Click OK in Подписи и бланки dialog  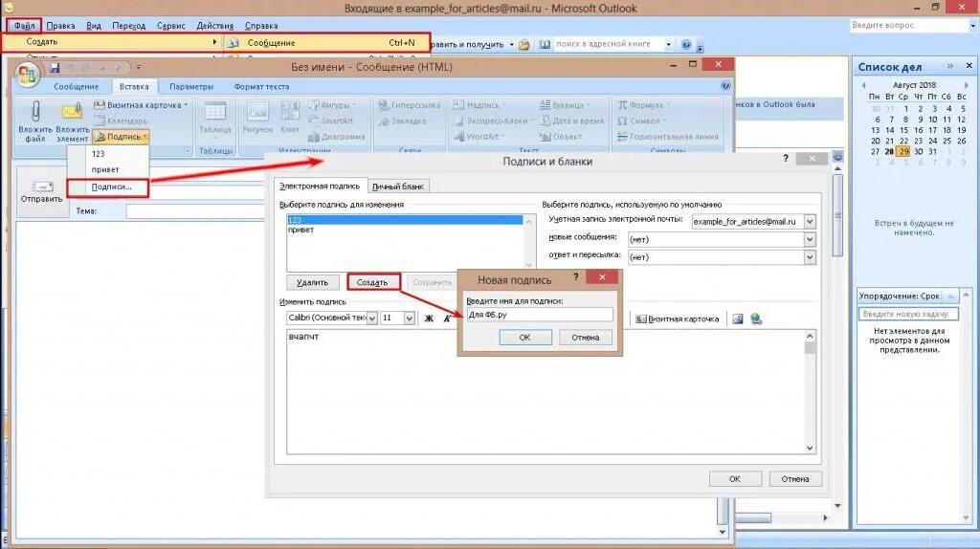coord(735,479)
